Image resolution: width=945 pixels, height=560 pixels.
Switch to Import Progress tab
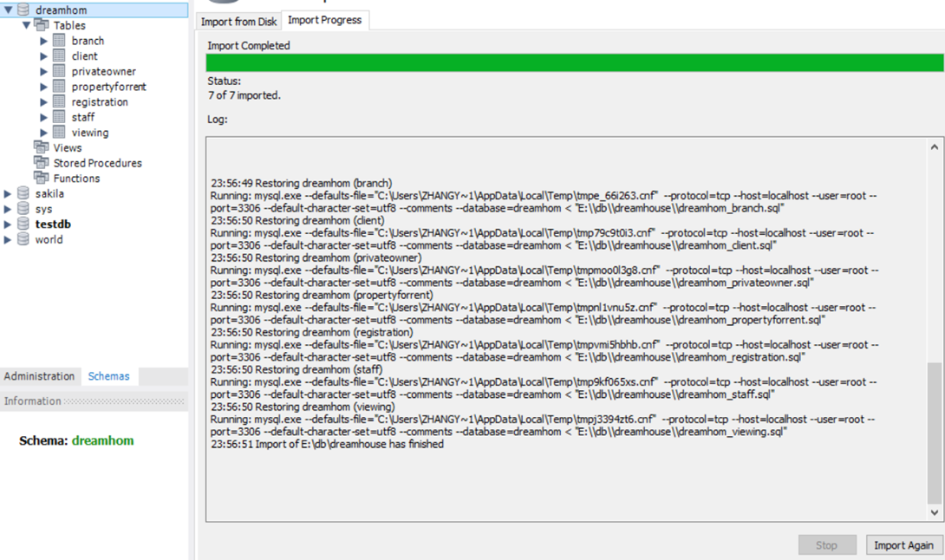(325, 20)
